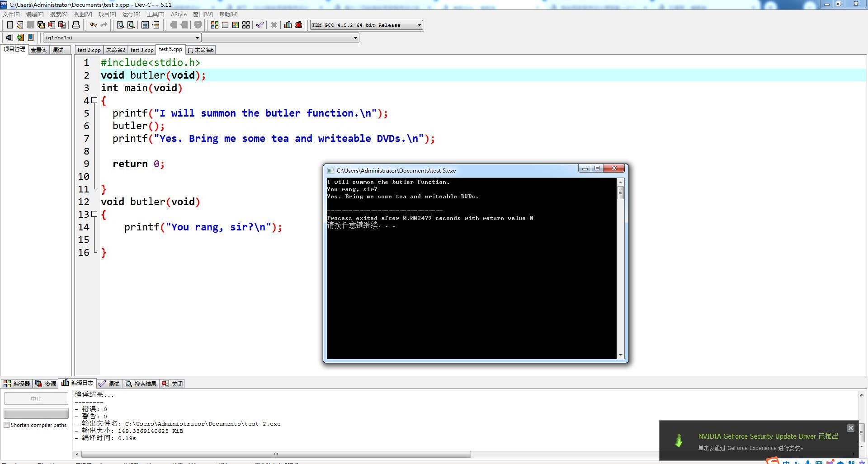The image size is (868, 464).
Task: Switch to the test 2.cpp editor tab
Action: (89, 50)
